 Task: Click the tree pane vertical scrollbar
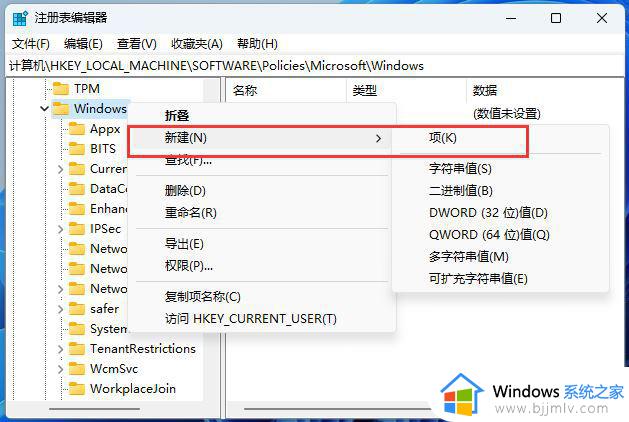click(211, 239)
